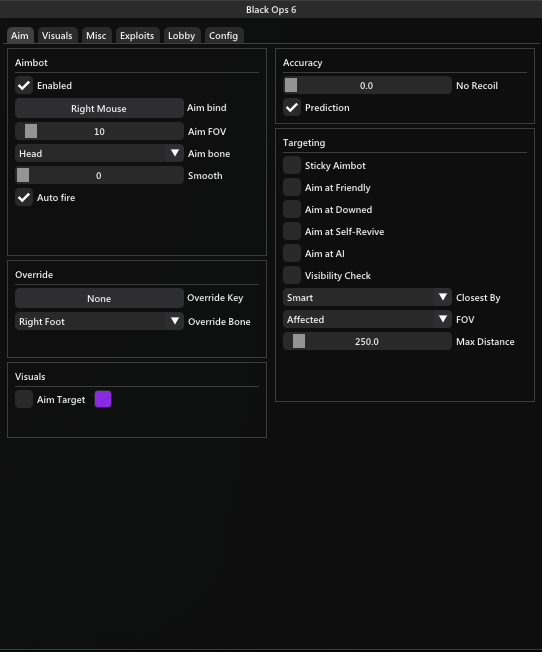The height and width of the screenshot is (652, 542).
Task: Click the None override key button
Action: click(99, 298)
